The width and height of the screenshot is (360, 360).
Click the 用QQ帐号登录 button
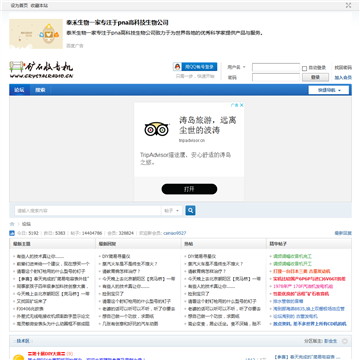195,67
